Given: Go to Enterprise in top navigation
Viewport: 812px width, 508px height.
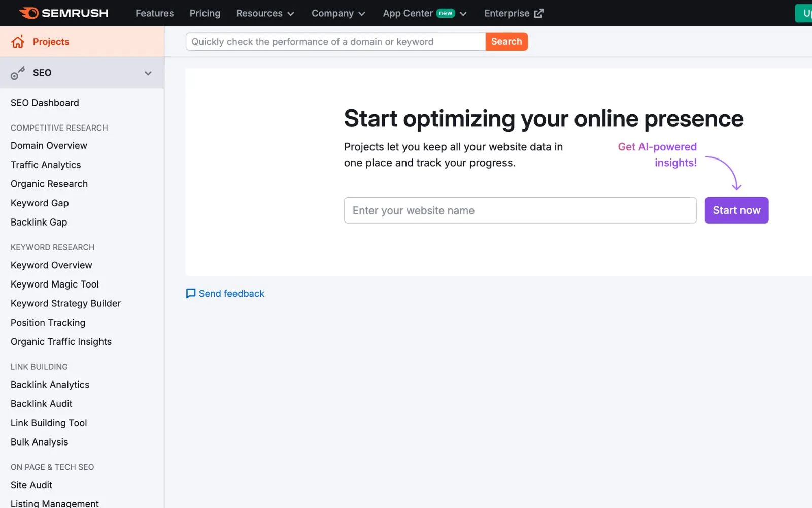Looking at the screenshot, I should (514, 13).
